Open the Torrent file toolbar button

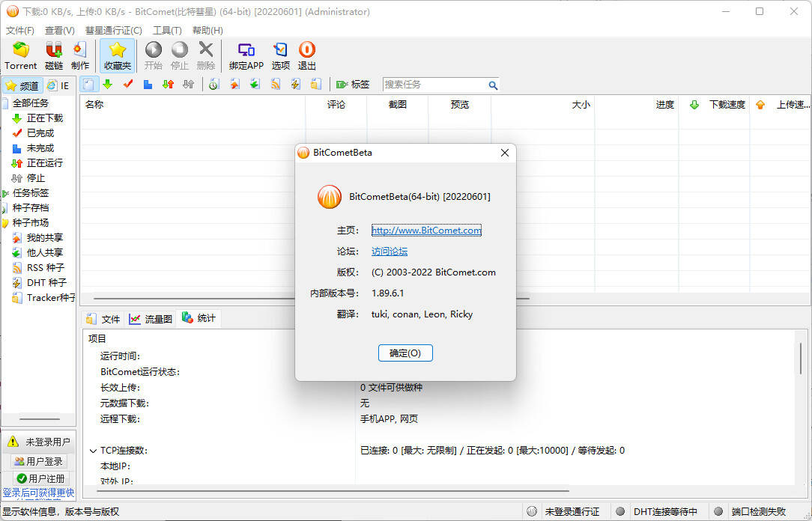coord(21,55)
